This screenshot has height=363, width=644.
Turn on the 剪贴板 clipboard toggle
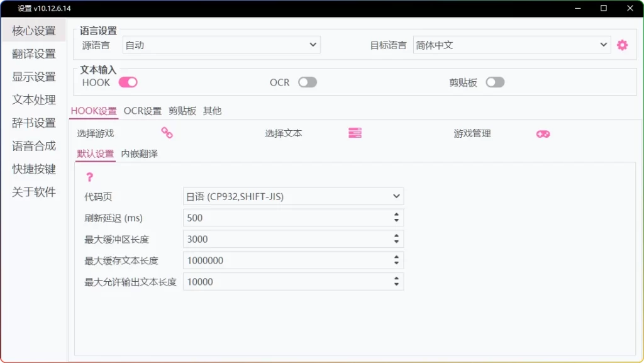pyautogui.click(x=495, y=82)
